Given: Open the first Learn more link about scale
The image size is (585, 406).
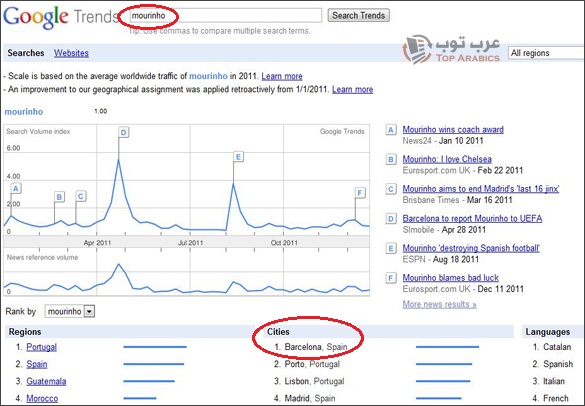Looking at the screenshot, I should click(x=282, y=76).
